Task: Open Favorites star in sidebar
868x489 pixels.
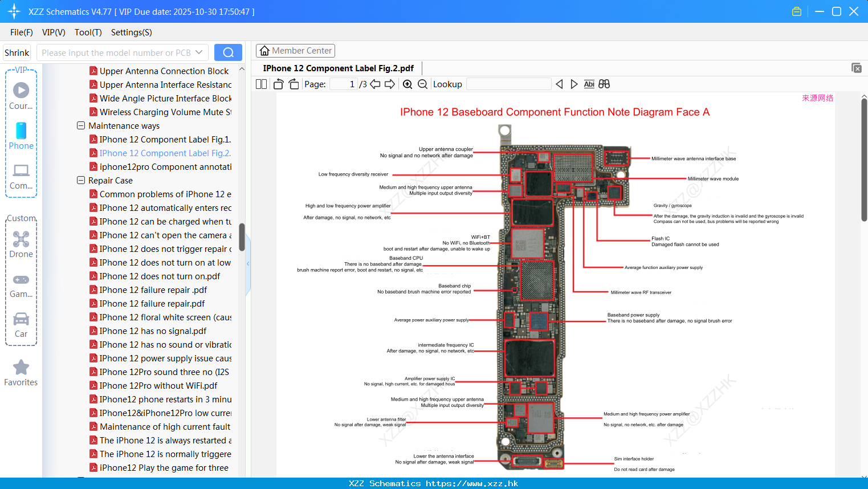Action: (21, 373)
